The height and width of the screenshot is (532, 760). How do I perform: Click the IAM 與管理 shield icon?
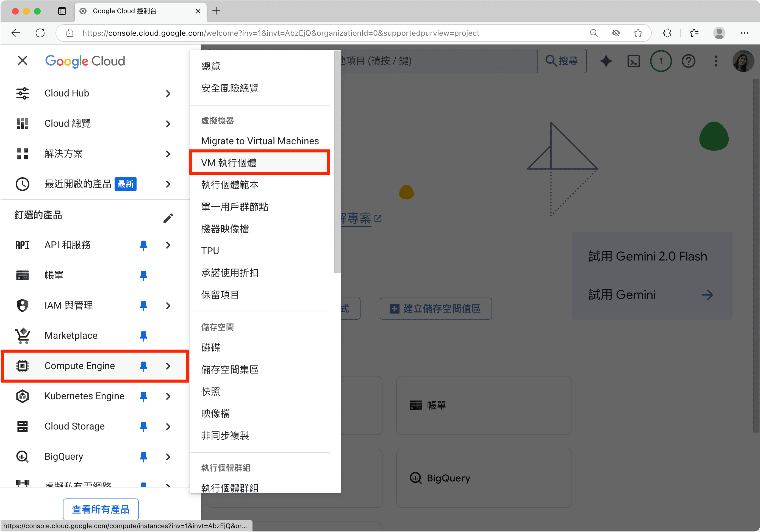(x=23, y=306)
